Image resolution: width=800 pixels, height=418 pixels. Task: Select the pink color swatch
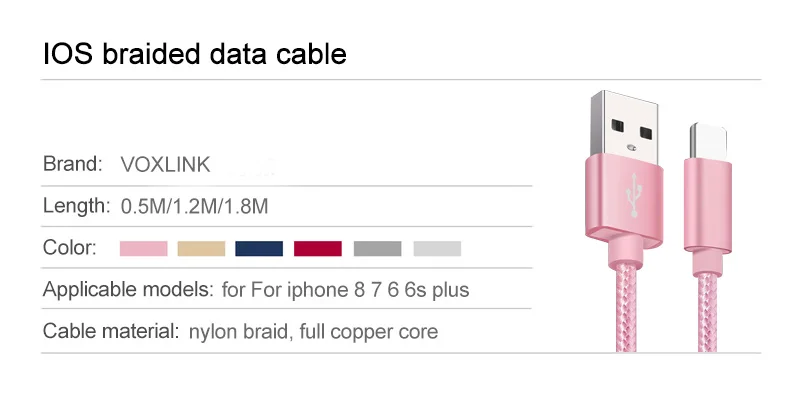(x=144, y=248)
